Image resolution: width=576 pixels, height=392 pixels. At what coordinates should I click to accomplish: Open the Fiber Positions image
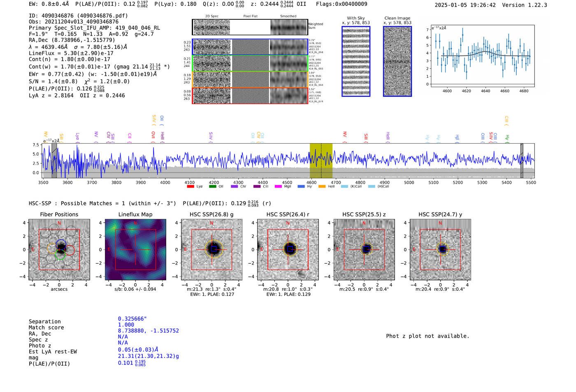59,250
